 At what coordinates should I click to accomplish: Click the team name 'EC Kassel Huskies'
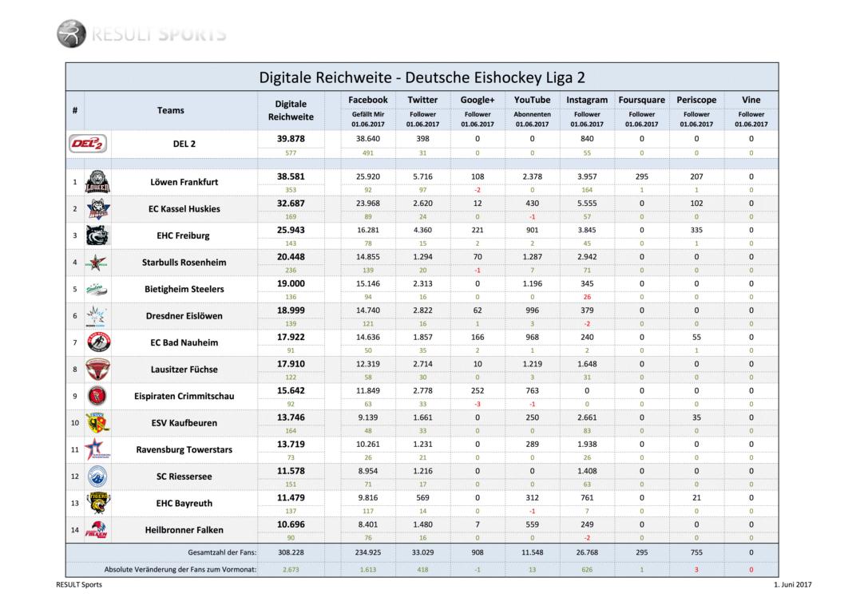184,208
